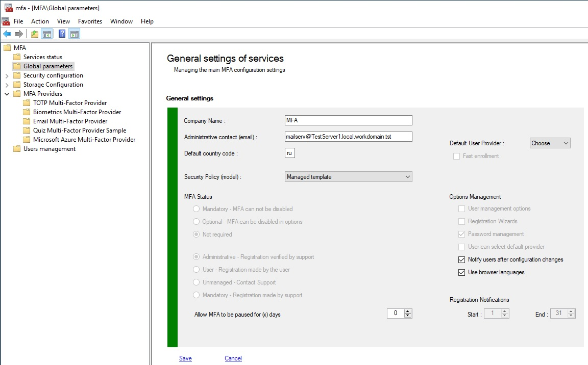
Task: Collapse the MFA Providers tree node
Action: [x=7, y=94]
